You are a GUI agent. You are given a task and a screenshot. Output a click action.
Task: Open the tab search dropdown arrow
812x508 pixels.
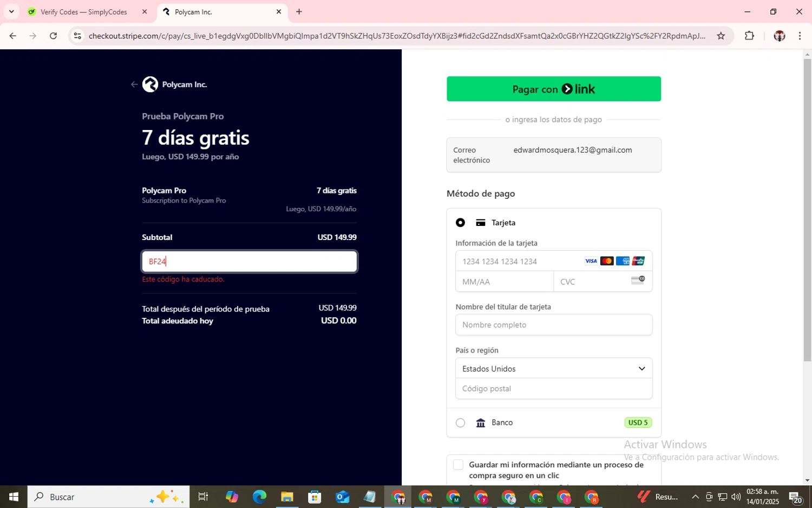[11, 11]
